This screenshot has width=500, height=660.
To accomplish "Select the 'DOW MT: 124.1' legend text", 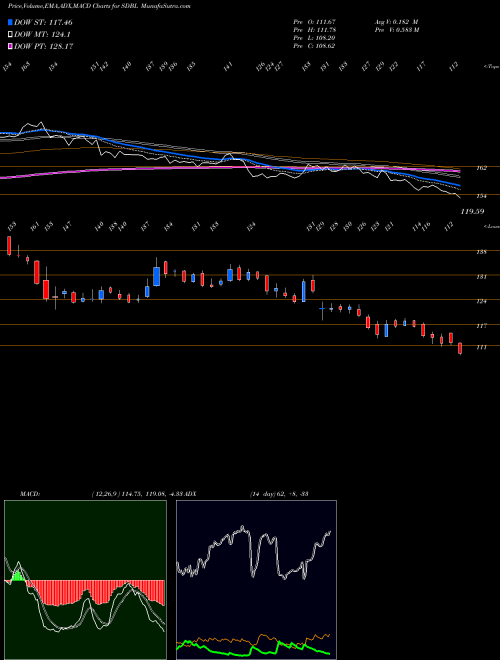I will click(x=42, y=35).
